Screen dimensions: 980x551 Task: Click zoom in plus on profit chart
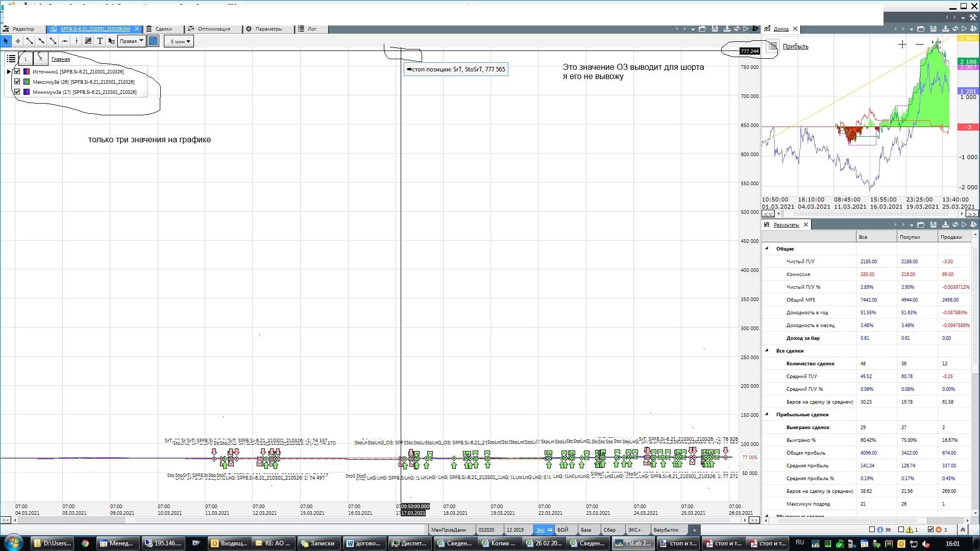tap(902, 45)
